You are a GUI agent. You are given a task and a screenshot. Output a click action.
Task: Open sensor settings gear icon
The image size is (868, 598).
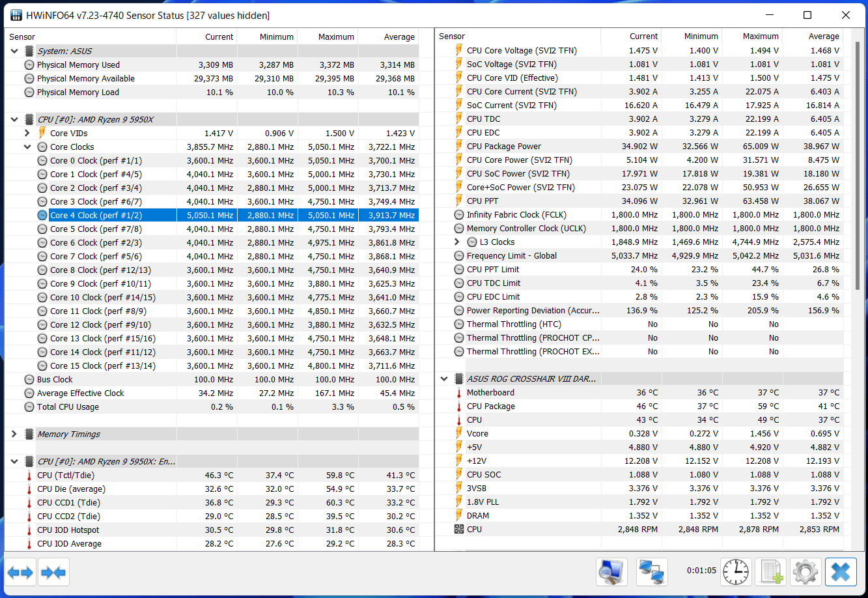805,573
